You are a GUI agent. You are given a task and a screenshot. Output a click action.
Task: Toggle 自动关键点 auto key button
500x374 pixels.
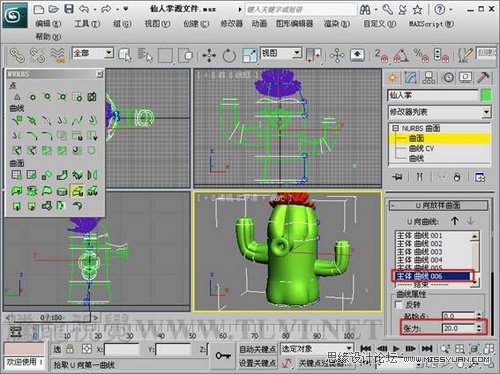pos(257,349)
